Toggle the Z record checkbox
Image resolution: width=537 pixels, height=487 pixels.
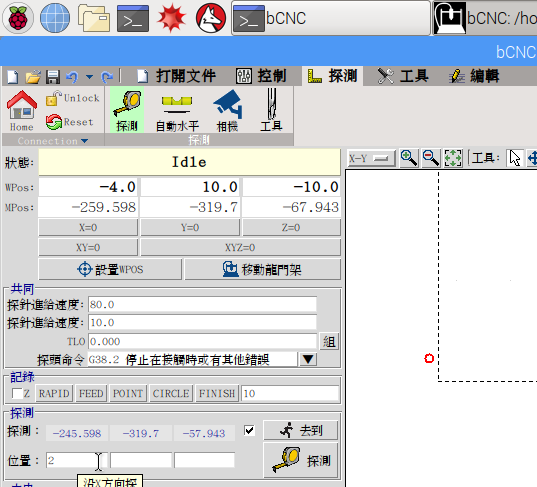coord(17,394)
